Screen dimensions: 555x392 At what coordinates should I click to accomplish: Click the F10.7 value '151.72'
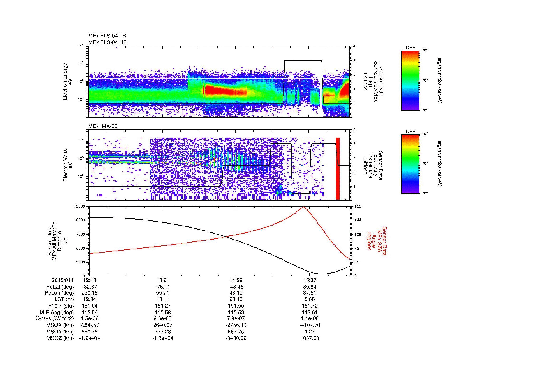(x=310, y=306)
